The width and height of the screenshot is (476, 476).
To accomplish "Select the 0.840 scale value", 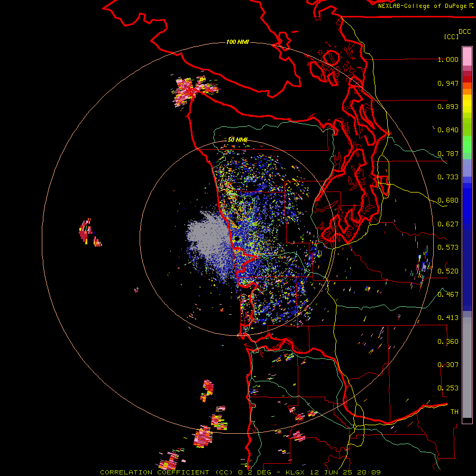I will (x=448, y=130).
